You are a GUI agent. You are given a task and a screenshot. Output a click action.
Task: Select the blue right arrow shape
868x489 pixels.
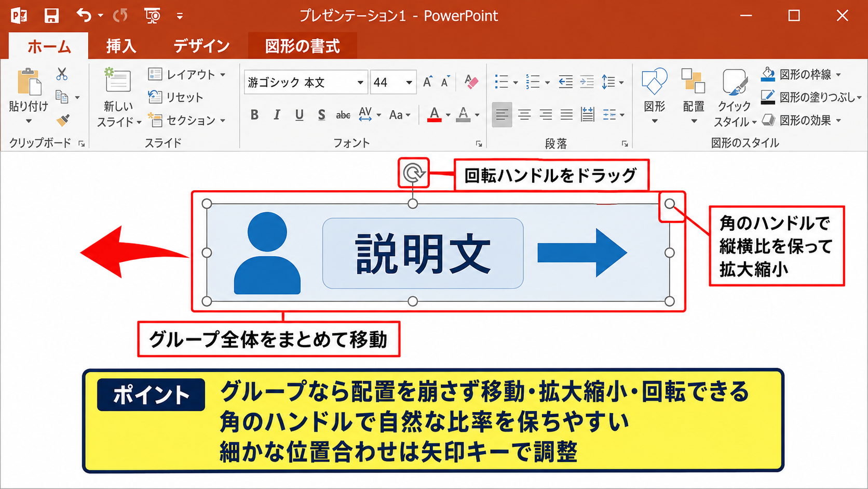582,253
